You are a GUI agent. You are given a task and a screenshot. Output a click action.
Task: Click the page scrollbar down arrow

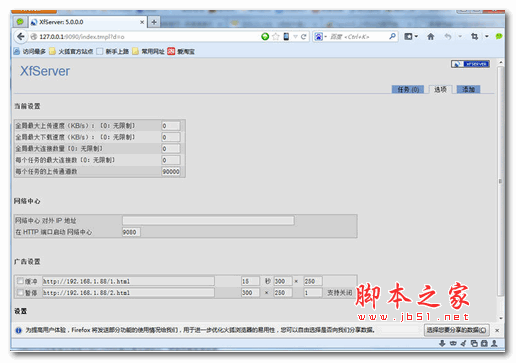coord(500,318)
